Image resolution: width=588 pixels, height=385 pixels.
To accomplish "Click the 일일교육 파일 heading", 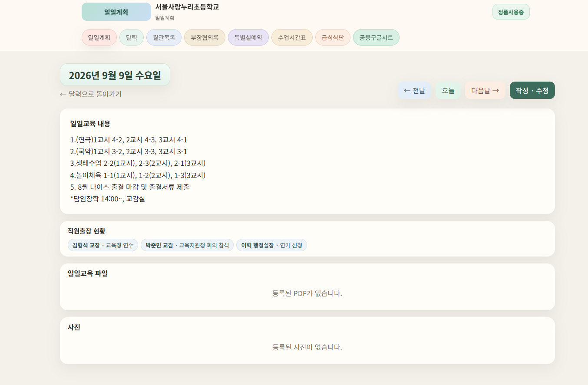I will click(x=88, y=273).
